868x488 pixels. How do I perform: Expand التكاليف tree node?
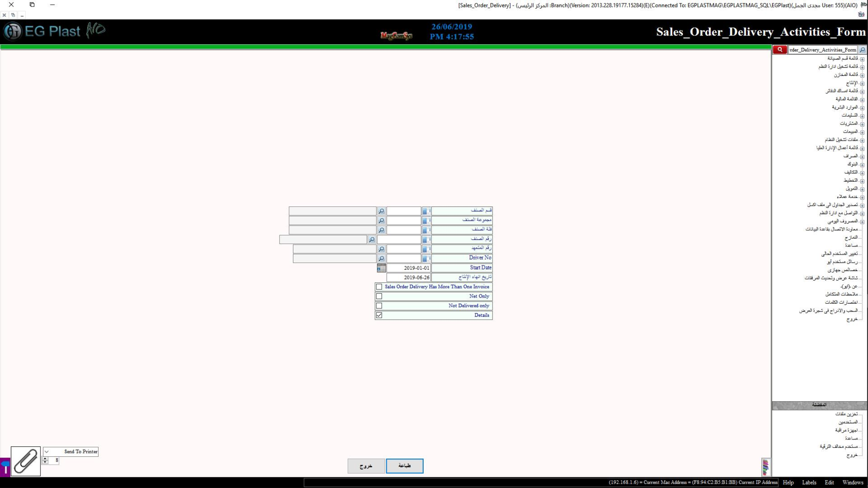(x=862, y=173)
